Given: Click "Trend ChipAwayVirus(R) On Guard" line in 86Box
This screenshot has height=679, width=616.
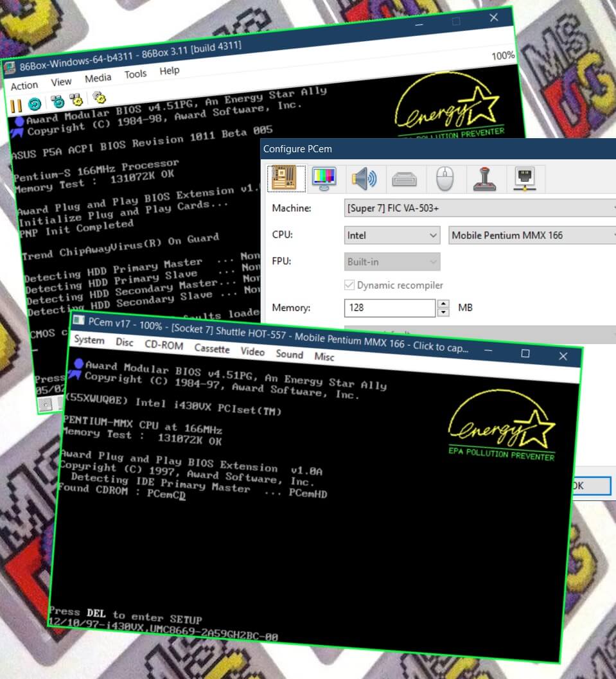Looking at the screenshot, I should pyautogui.click(x=121, y=246).
